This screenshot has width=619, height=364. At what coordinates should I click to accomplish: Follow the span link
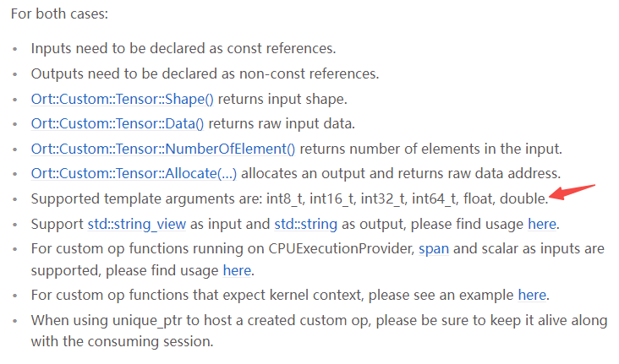pyautogui.click(x=434, y=249)
